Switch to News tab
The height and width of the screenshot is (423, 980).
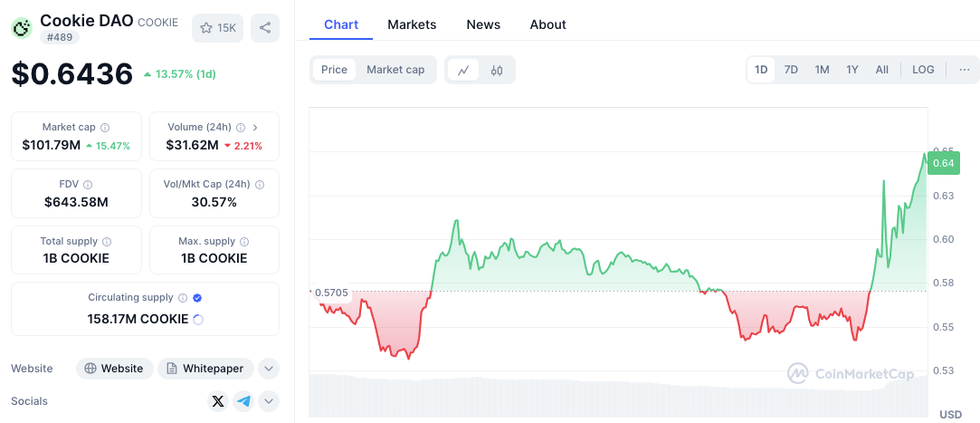point(483,24)
